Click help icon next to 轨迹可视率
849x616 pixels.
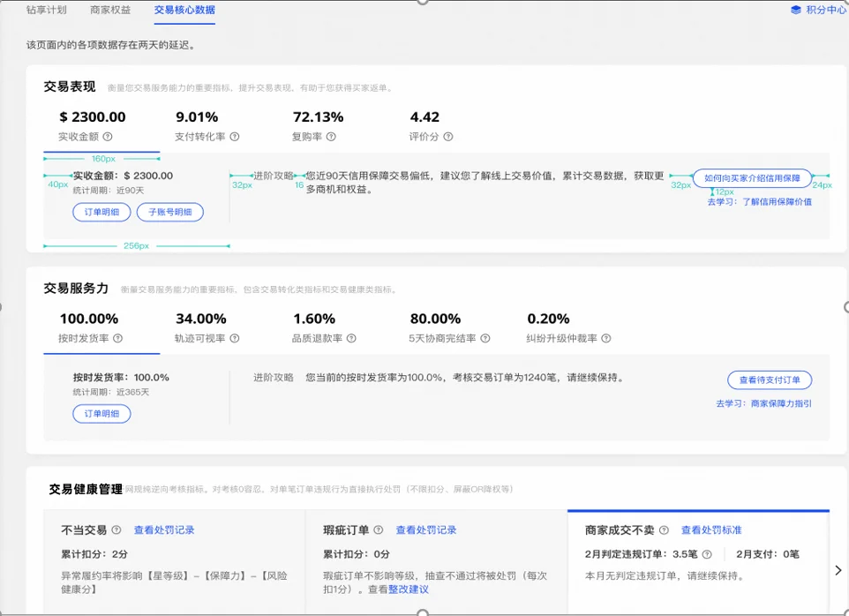point(234,338)
